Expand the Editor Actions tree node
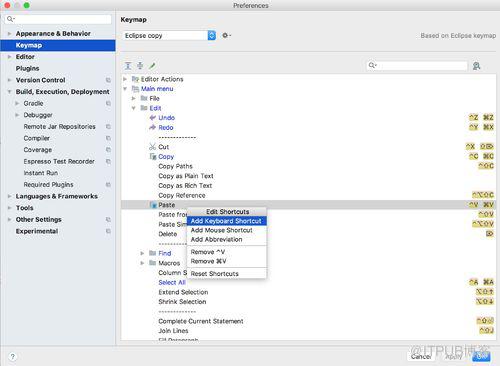500x366 pixels. 125,79
